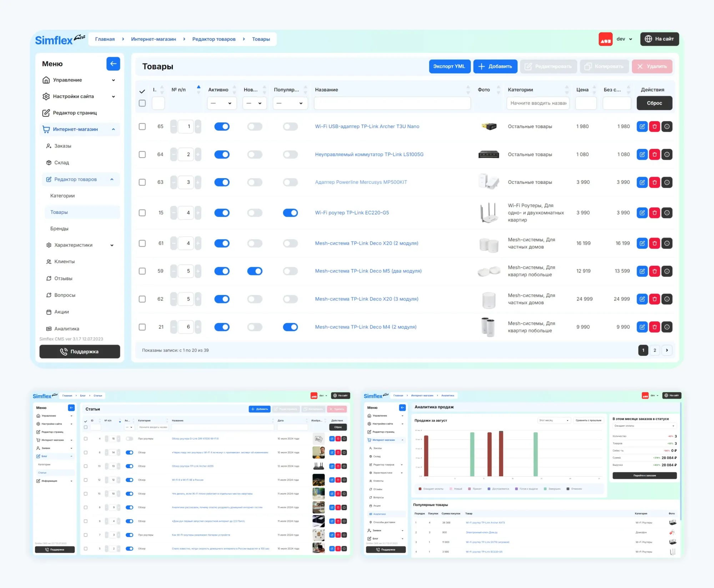Click the Редактор страниц pencil icon
714x588 pixels.
click(46, 113)
